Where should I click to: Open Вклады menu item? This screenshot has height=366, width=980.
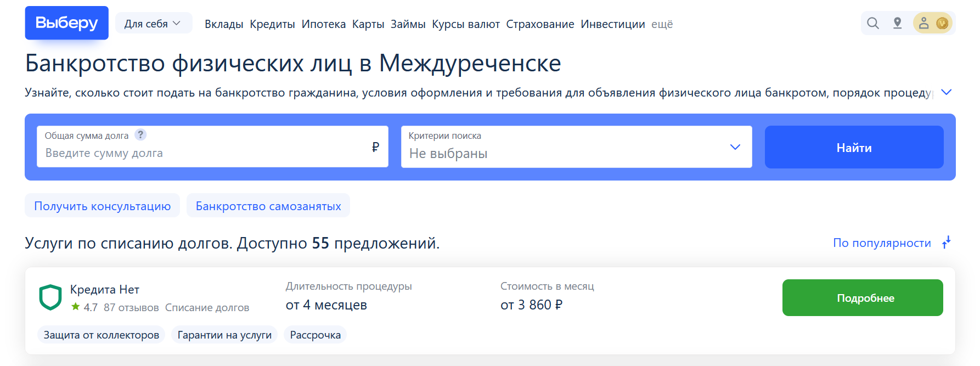coord(224,24)
